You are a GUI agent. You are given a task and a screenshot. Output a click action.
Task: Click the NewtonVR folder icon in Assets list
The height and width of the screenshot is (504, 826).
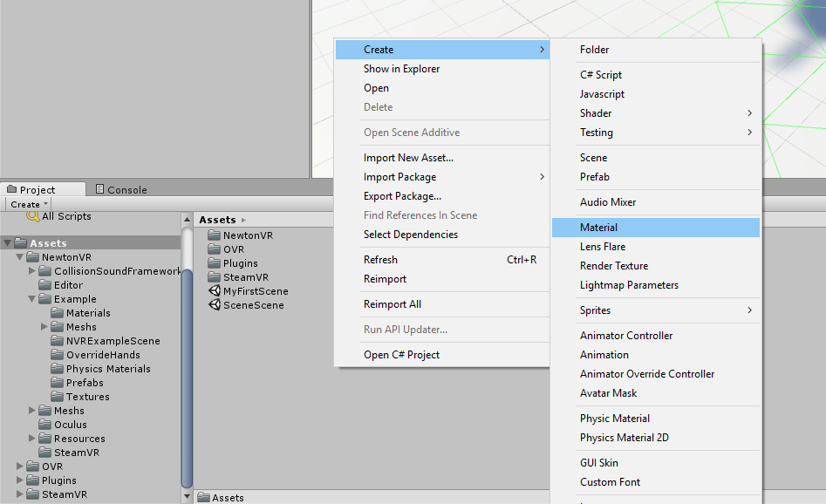[214, 235]
